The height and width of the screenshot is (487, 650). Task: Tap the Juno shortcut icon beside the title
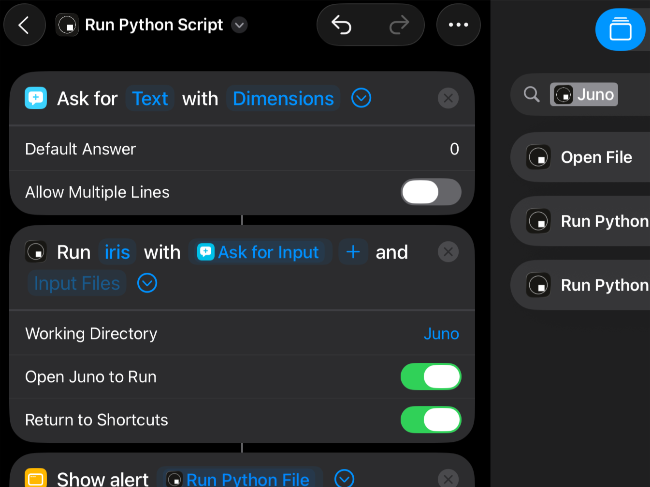pyautogui.click(x=67, y=25)
